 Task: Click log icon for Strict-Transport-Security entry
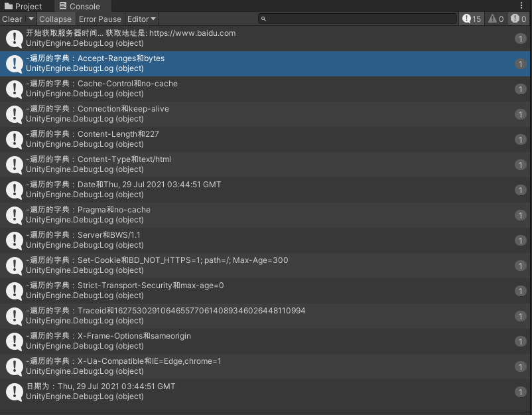click(14, 291)
